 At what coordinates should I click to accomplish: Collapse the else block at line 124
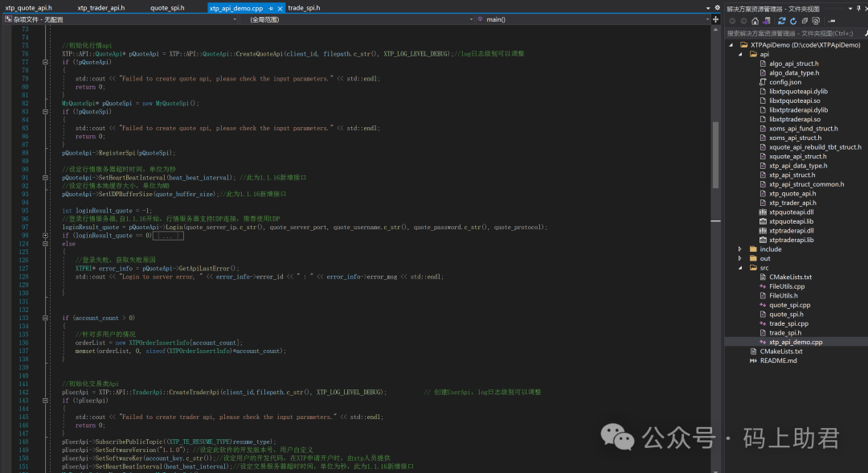click(45, 244)
